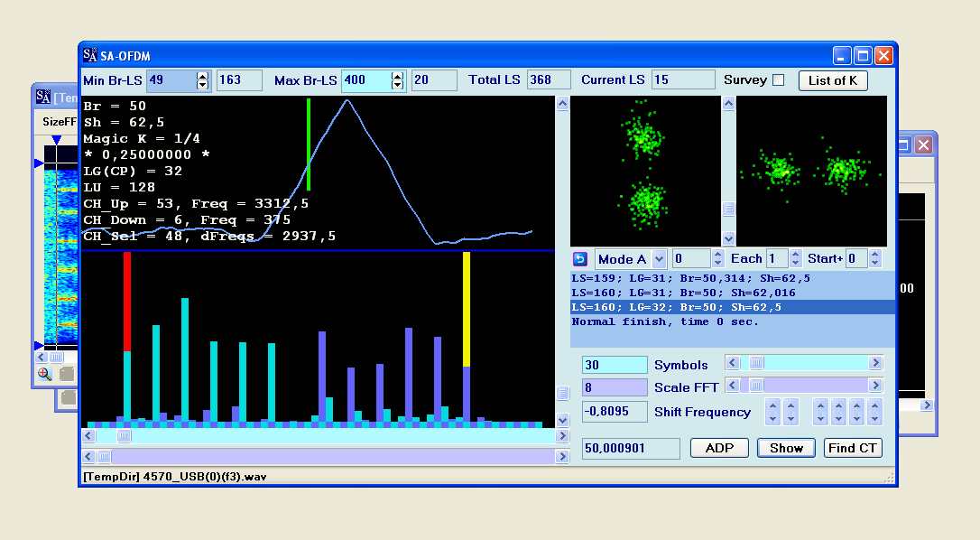Viewport: 980px width, 540px height.
Task: Select log row LS=159; LG=31; Br=50,314
Action: [x=732, y=278]
